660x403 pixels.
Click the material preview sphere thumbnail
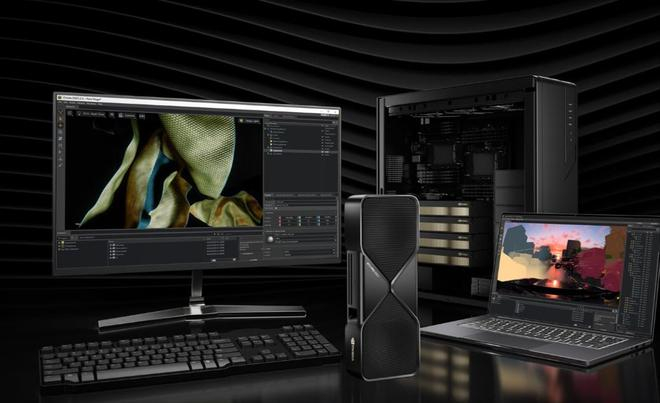pyautogui.click(x=270, y=239)
